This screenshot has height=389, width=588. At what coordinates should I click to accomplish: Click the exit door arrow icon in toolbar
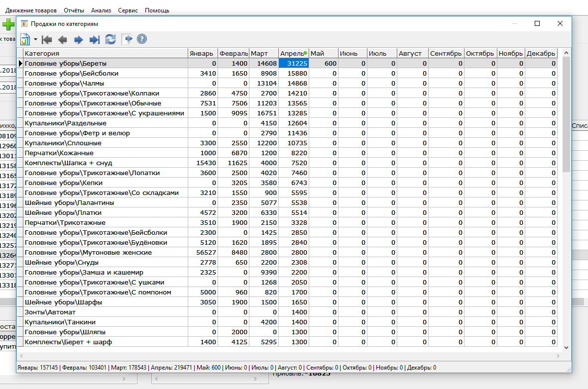click(x=127, y=39)
